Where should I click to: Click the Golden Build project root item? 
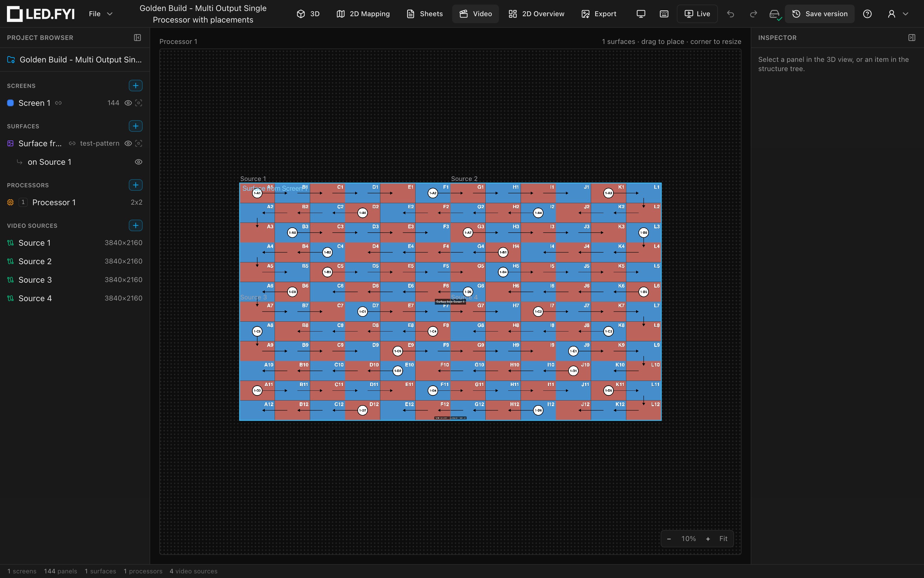(x=75, y=60)
